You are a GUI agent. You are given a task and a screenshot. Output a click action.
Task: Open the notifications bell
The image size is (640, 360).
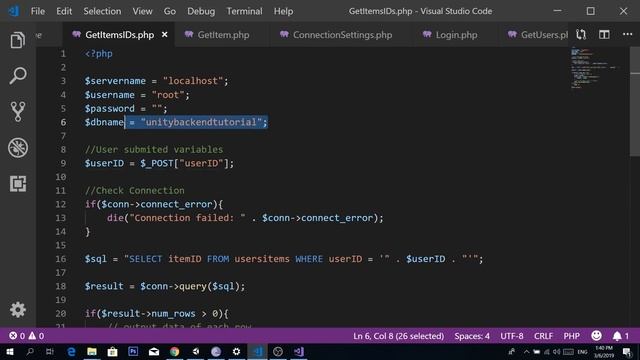(x=620, y=336)
